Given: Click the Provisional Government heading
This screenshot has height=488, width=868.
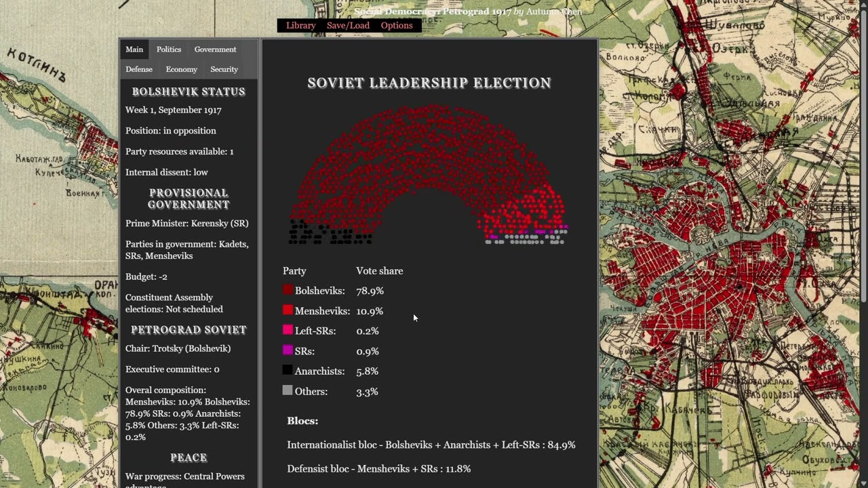Looking at the screenshot, I should [189, 199].
